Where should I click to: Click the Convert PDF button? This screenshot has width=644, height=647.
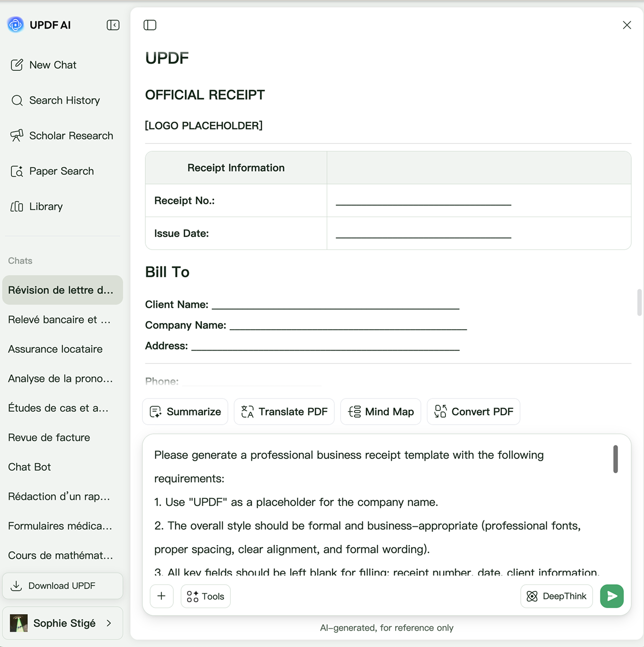click(x=474, y=411)
